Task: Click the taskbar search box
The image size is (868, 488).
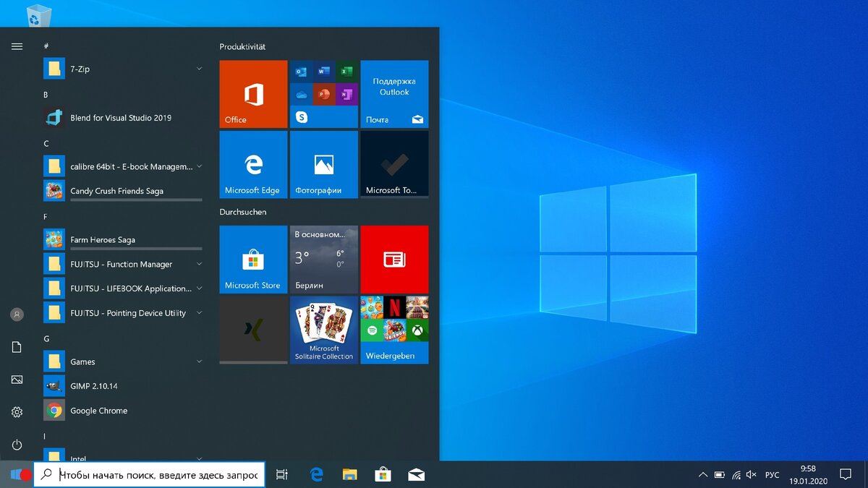Action: (150, 474)
